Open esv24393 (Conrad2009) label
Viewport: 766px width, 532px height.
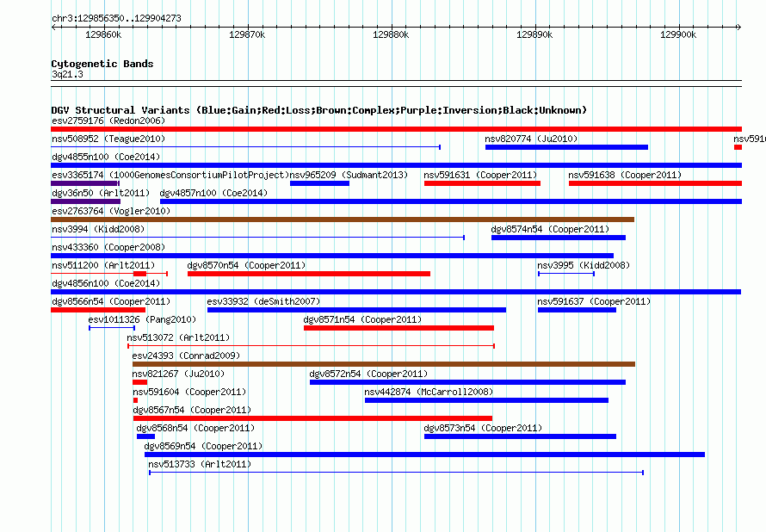[x=186, y=356]
